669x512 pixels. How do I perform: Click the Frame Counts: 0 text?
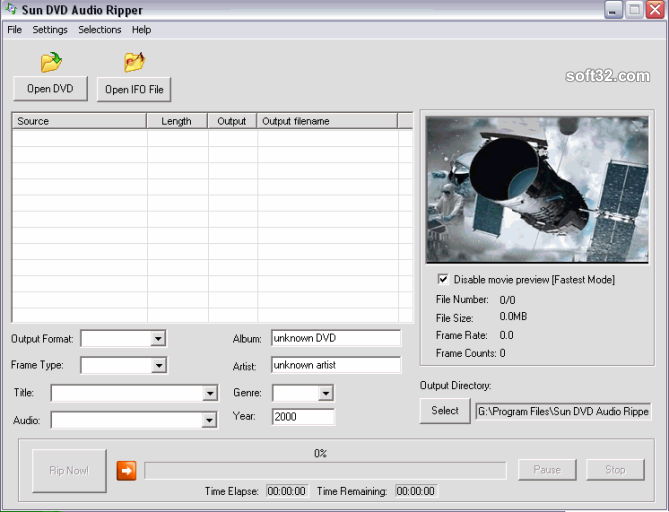coord(471,353)
